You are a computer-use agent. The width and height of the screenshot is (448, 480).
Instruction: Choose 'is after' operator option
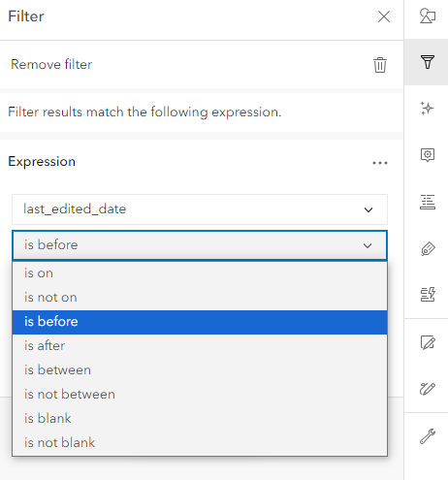[200, 346]
